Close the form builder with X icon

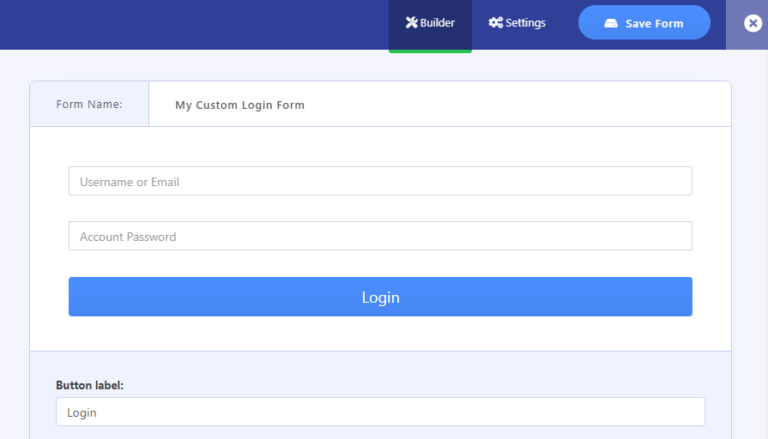752,23
